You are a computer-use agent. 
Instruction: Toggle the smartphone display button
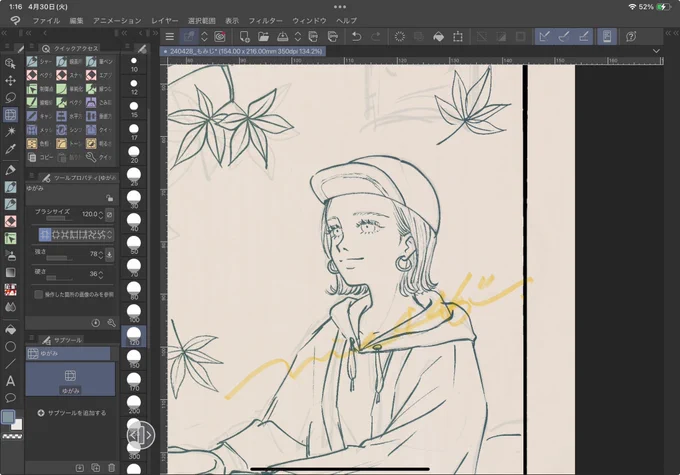[x=607, y=37]
